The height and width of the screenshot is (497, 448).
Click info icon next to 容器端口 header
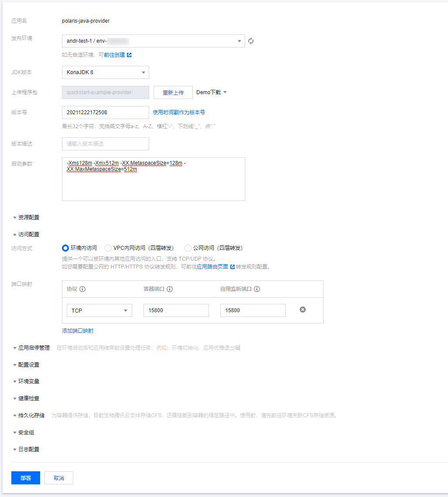point(170,289)
